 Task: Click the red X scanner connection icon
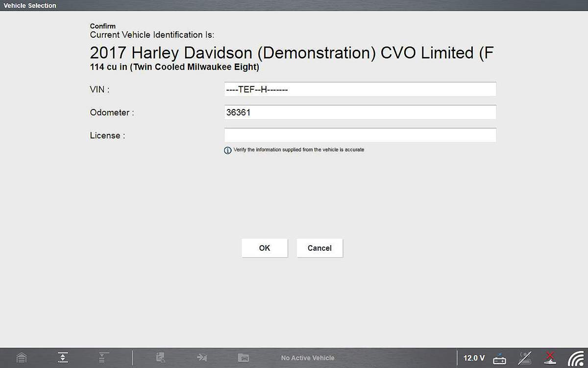click(x=550, y=358)
